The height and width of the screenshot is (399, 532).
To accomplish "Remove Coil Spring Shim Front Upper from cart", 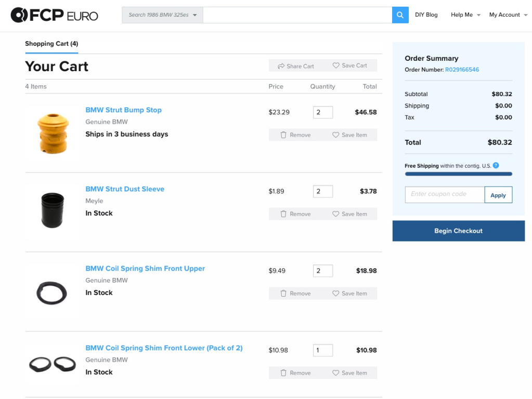I will click(295, 294).
